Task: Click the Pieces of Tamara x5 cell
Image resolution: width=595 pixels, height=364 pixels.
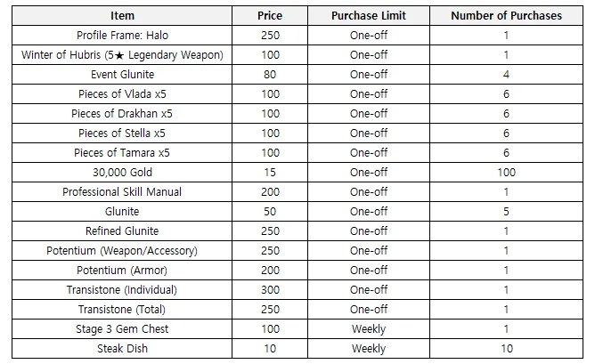Action: pos(122,153)
